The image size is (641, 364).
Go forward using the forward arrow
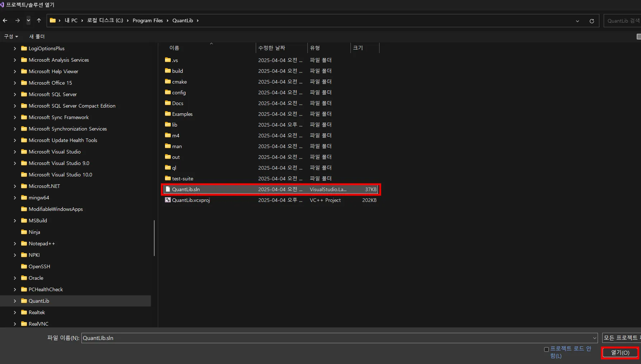pos(17,20)
